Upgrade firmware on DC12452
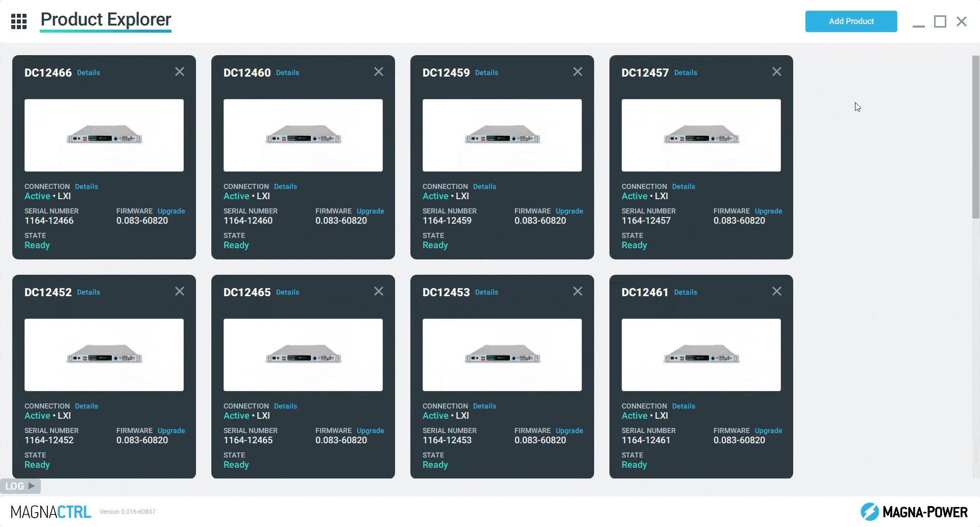Viewport: 980px width, 527px height. point(171,431)
